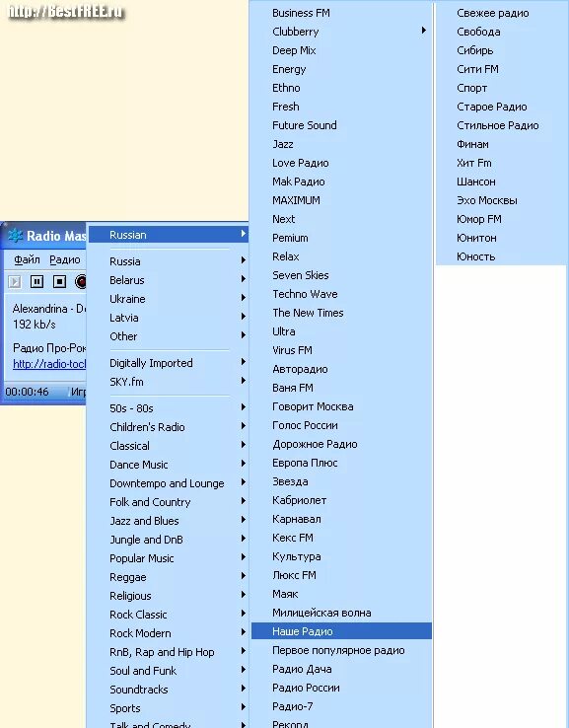Choose Старое Радио station
Screen dimensions: 569x728
(502, 107)
